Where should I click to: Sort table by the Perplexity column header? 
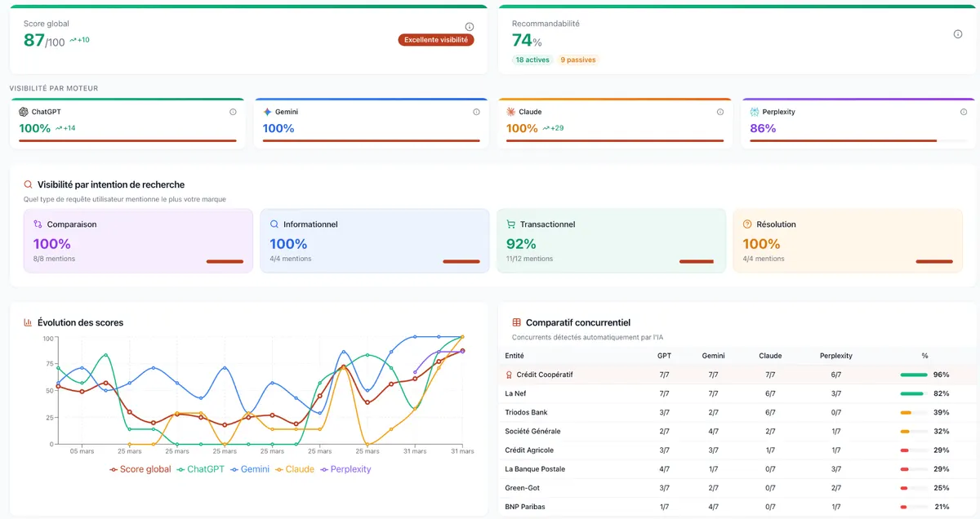(836, 356)
